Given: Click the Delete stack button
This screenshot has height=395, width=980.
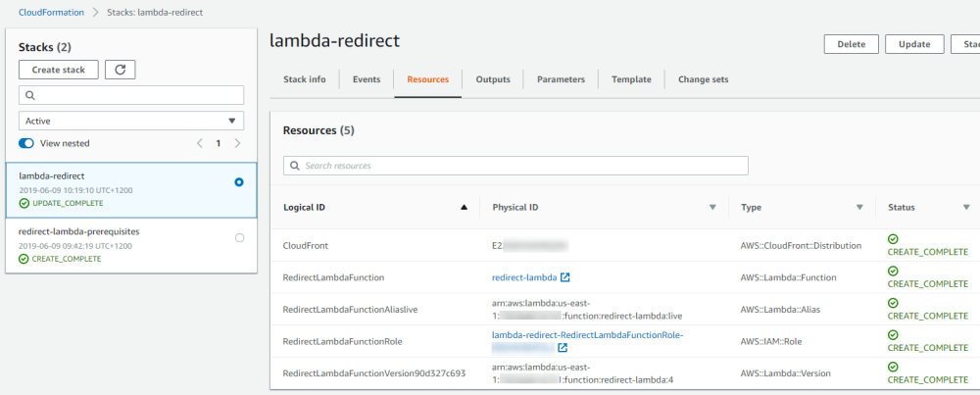Looking at the screenshot, I should (x=851, y=44).
